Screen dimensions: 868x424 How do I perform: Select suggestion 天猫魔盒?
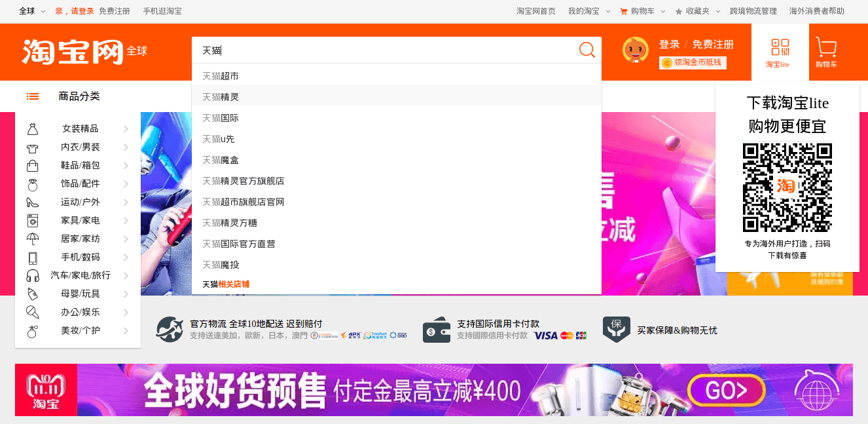(x=397, y=160)
